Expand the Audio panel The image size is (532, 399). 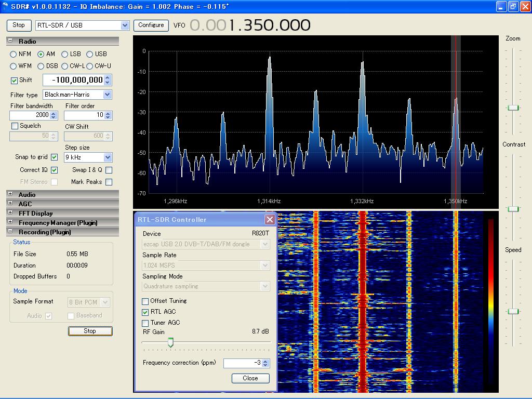[10, 194]
